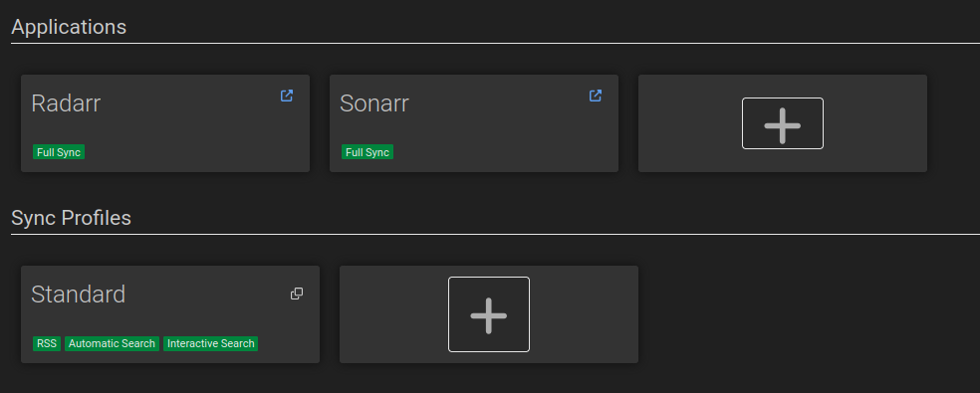Clone the Standard sync profile

point(297,294)
